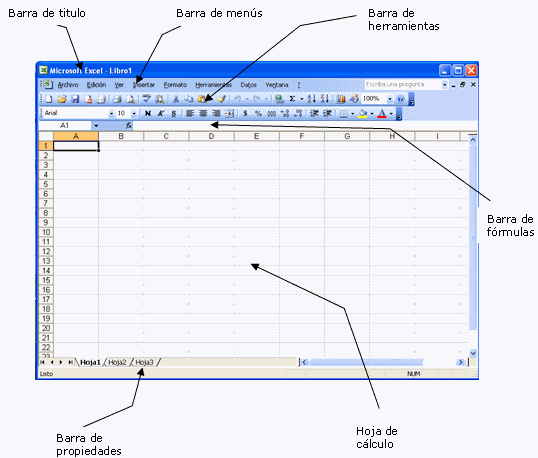Select column header C
The width and height of the screenshot is (538, 458).
(x=166, y=137)
